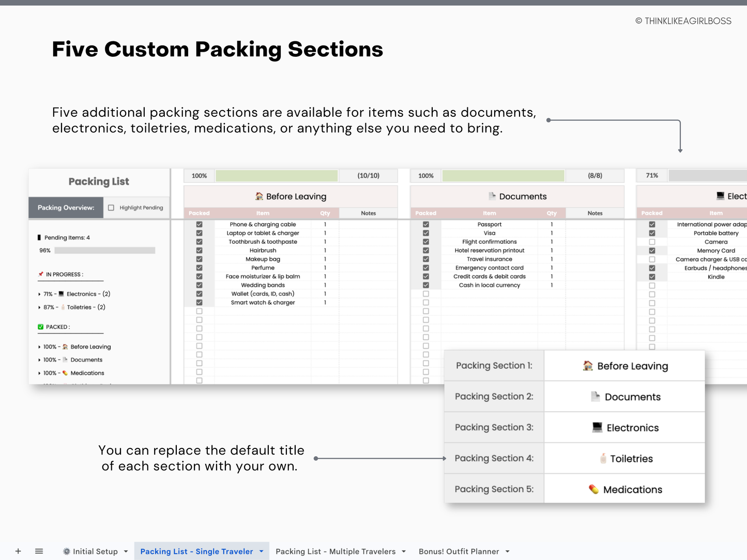Image resolution: width=747 pixels, height=560 pixels.
Task: Expand the 100% Documents overview row
Action: (39, 360)
